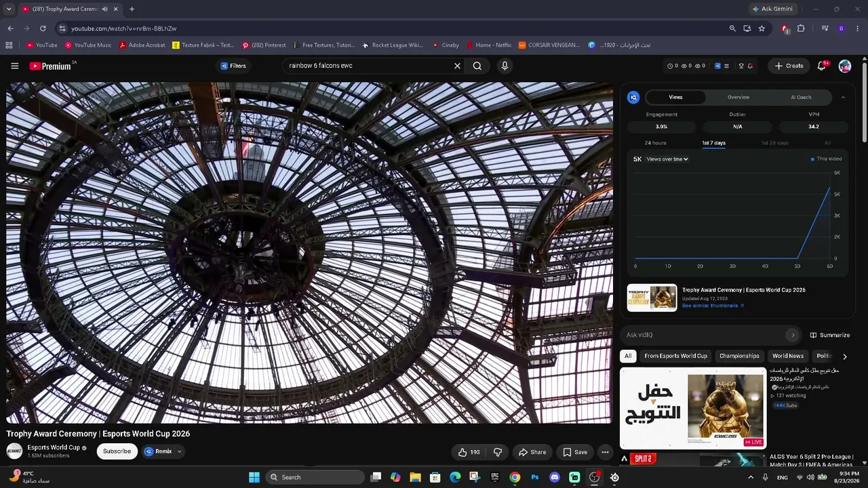Screen dimensions: 868x488
Task: Open the YouTube Music bookmark
Action: (x=88, y=45)
